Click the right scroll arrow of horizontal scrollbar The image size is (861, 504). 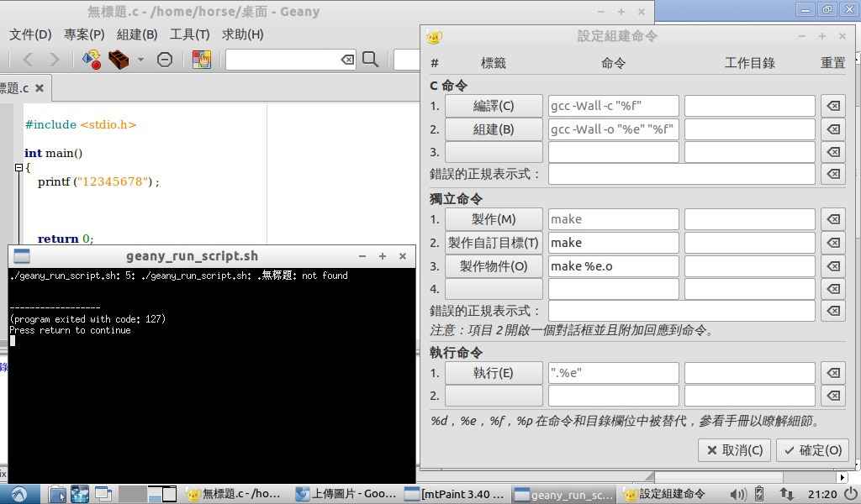click(x=843, y=477)
